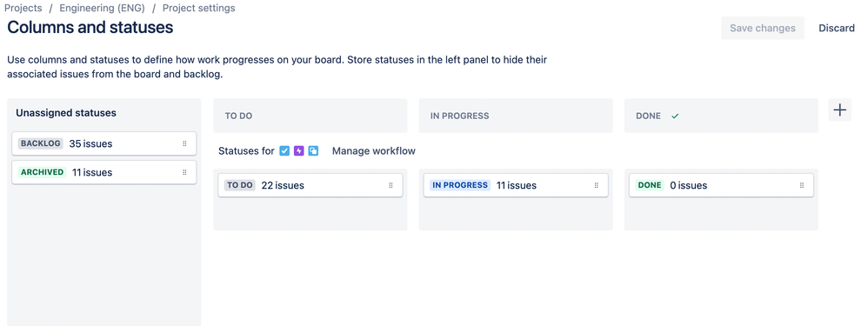Click drag handle on To Do status card
868x326 pixels.
[x=391, y=185]
